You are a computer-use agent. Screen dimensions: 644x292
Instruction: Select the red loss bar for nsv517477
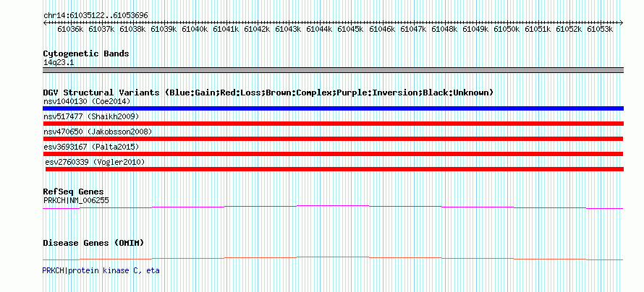333,124
